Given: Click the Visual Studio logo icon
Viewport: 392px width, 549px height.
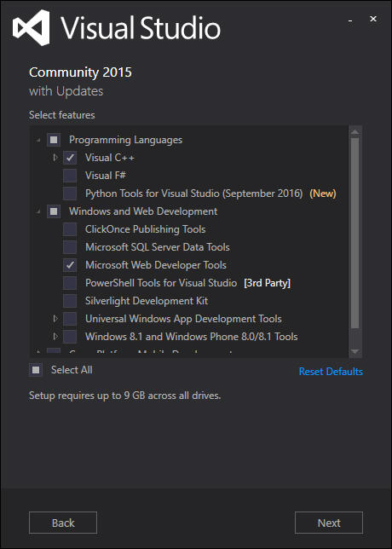Looking at the screenshot, I should (x=32, y=27).
